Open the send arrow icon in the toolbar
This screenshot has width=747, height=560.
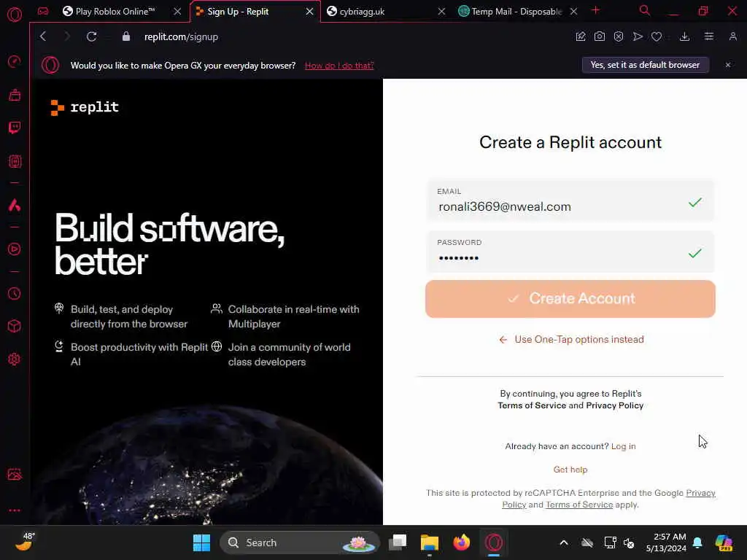(x=638, y=36)
